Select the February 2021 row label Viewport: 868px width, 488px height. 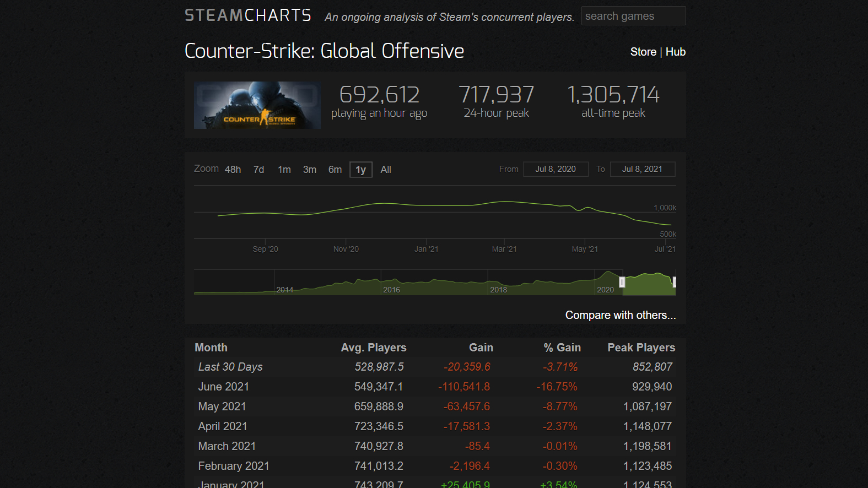point(234,466)
